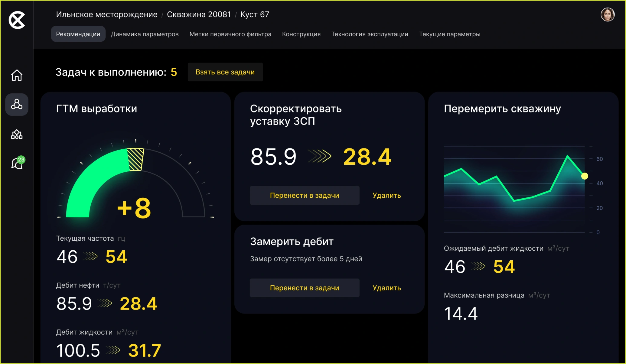Click Перенести в задачи in Замерить дебит card
The height and width of the screenshot is (364, 626).
(304, 288)
